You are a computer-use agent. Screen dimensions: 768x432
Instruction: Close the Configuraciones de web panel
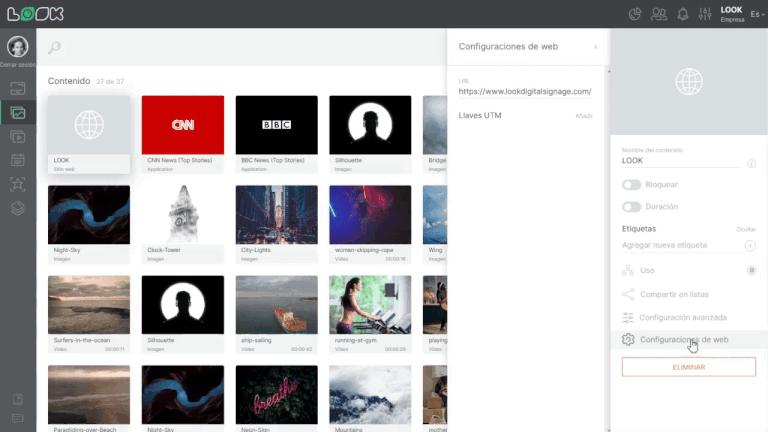tap(595, 47)
